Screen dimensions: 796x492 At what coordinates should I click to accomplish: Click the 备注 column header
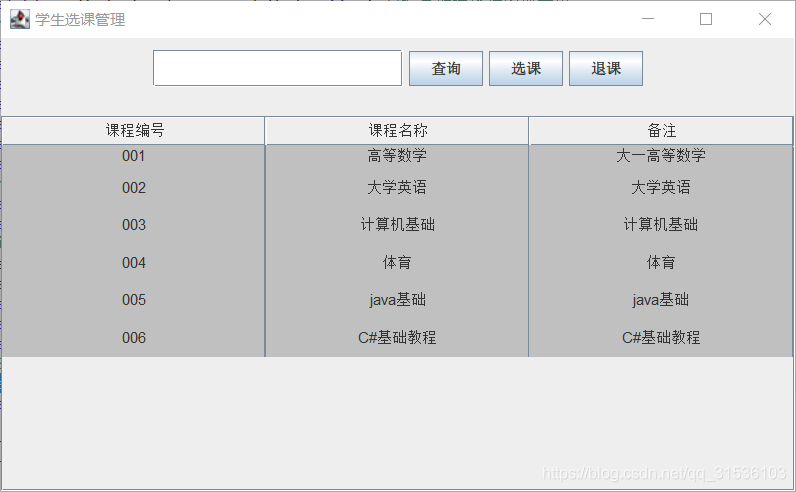pyautogui.click(x=661, y=130)
